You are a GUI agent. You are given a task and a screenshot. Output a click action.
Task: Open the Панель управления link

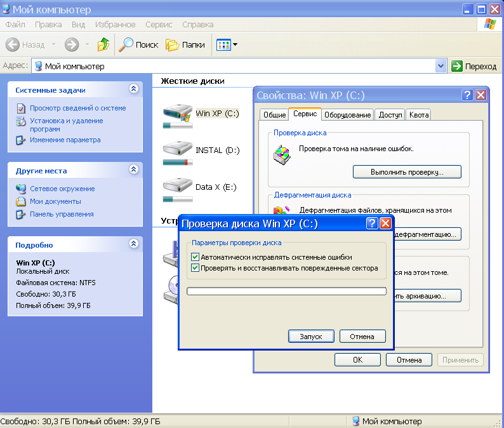pyautogui.click(x=62, y=214)
